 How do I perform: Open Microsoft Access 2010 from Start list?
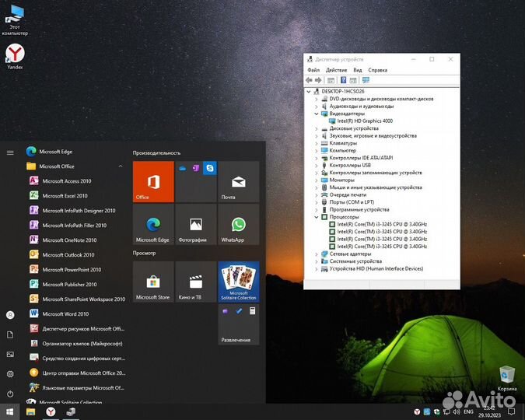tap(67, 181)
